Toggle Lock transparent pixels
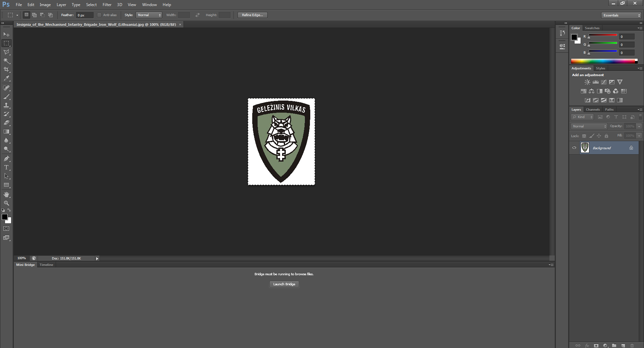Image resolution: width=644 pixels, height=348 pixels. coord(584,136)
